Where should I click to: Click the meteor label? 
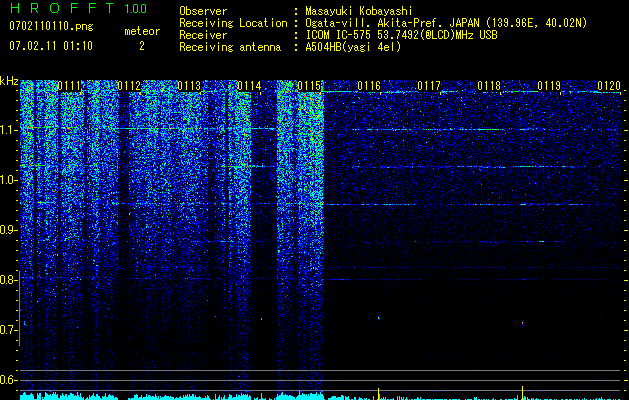pyautogui.click(x=142, y=31)
